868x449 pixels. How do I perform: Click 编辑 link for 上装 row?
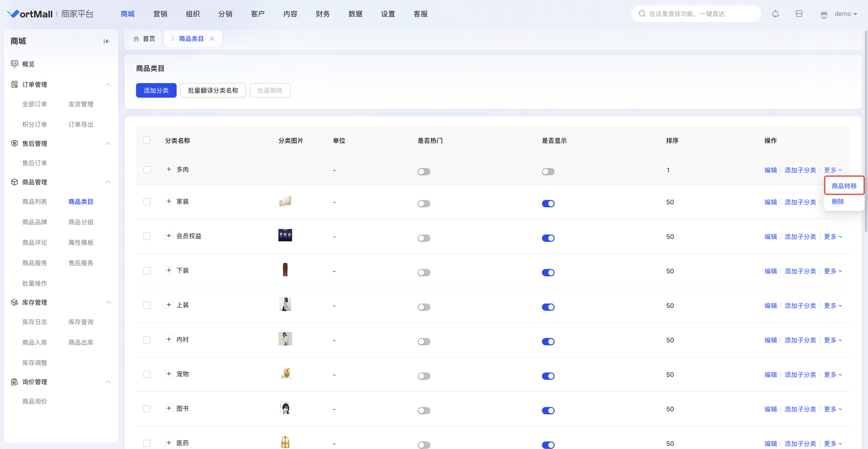click(770, 306)
